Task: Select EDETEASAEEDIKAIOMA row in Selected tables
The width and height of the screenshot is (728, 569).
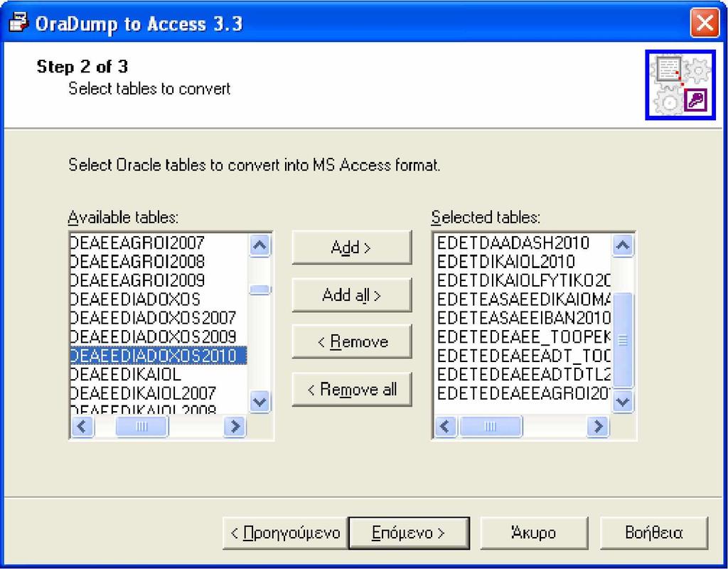Action: [x=523, y=299]
